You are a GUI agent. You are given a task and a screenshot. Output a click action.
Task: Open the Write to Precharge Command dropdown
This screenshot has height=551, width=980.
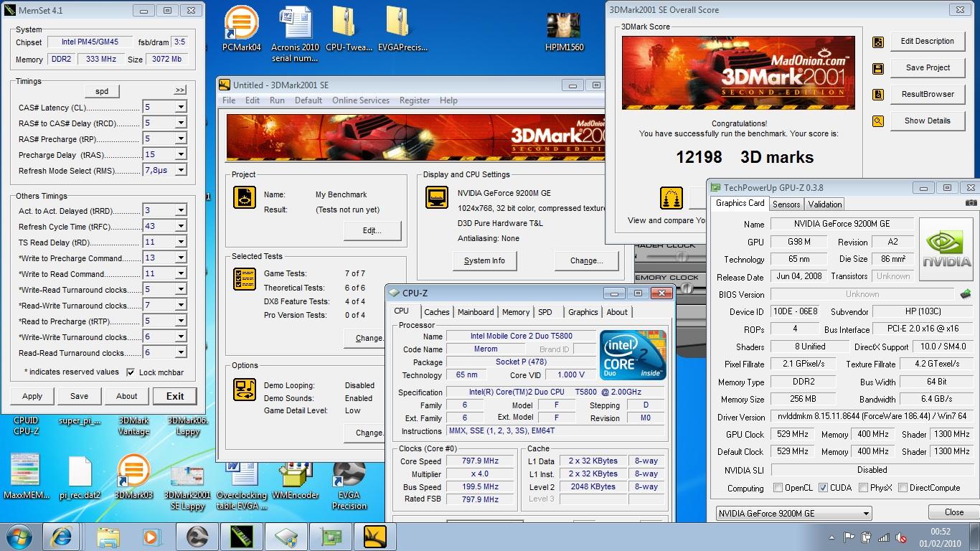[x=181, y=258]
